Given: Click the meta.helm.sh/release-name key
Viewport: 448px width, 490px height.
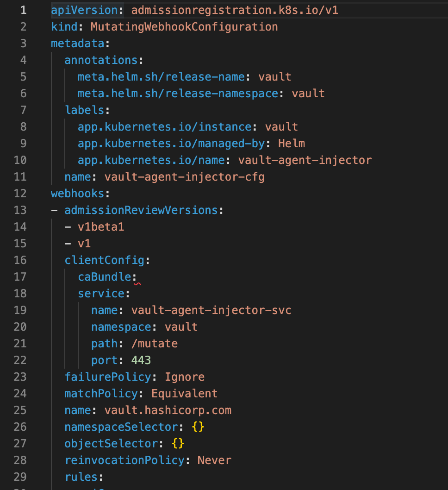Looking at the screenshot, I should (x=161, y=77).
